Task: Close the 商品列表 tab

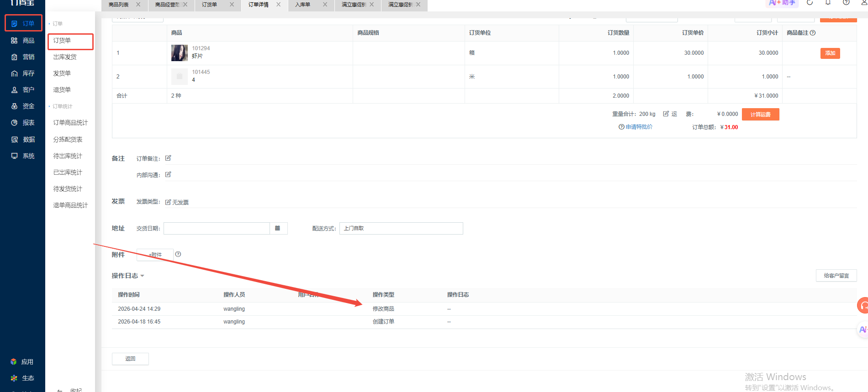Action: [138, 5]
